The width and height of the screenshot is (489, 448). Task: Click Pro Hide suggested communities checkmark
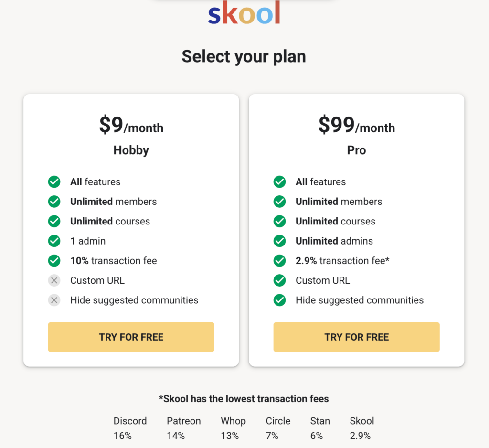280,300
